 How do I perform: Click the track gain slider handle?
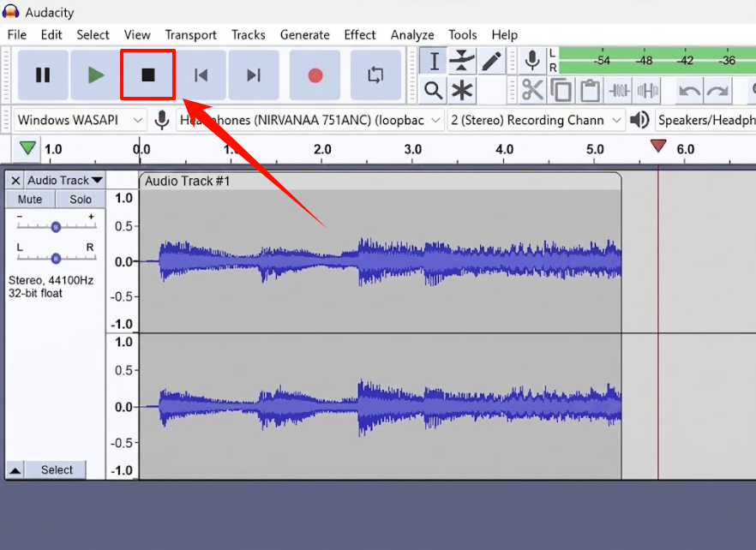56,226
